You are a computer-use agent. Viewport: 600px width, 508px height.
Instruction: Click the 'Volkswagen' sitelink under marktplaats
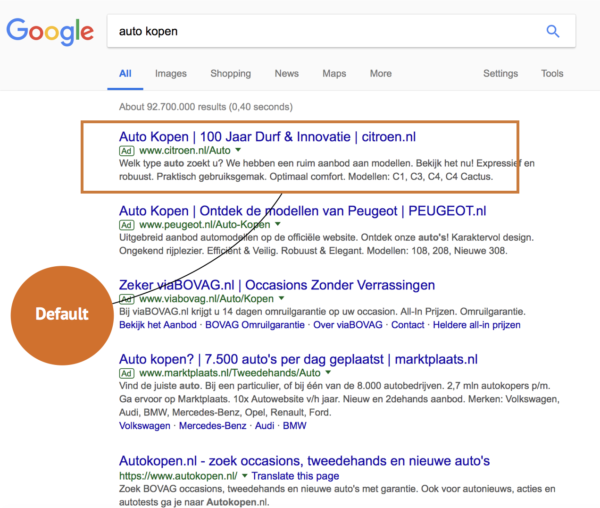pos(145,426)
